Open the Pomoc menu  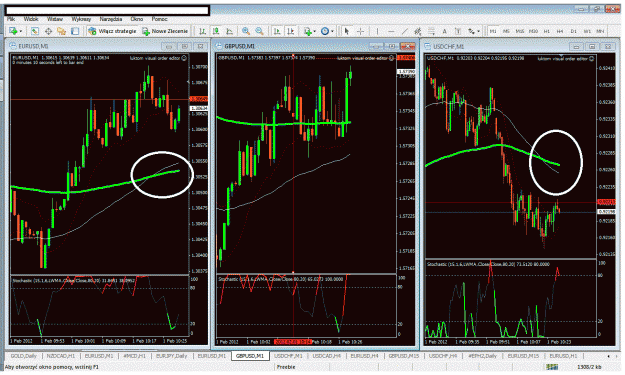pyautogui.click(x=159, y=19)
